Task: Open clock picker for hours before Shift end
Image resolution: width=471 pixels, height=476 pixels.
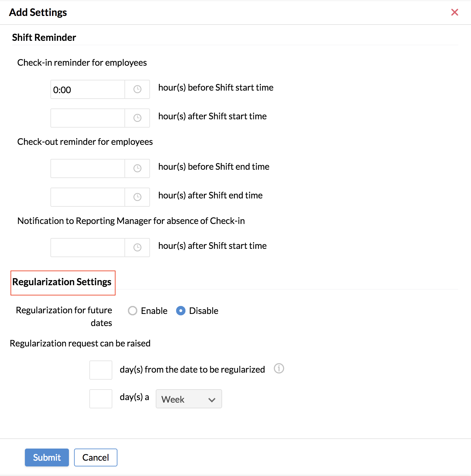Action: (137, 168)
